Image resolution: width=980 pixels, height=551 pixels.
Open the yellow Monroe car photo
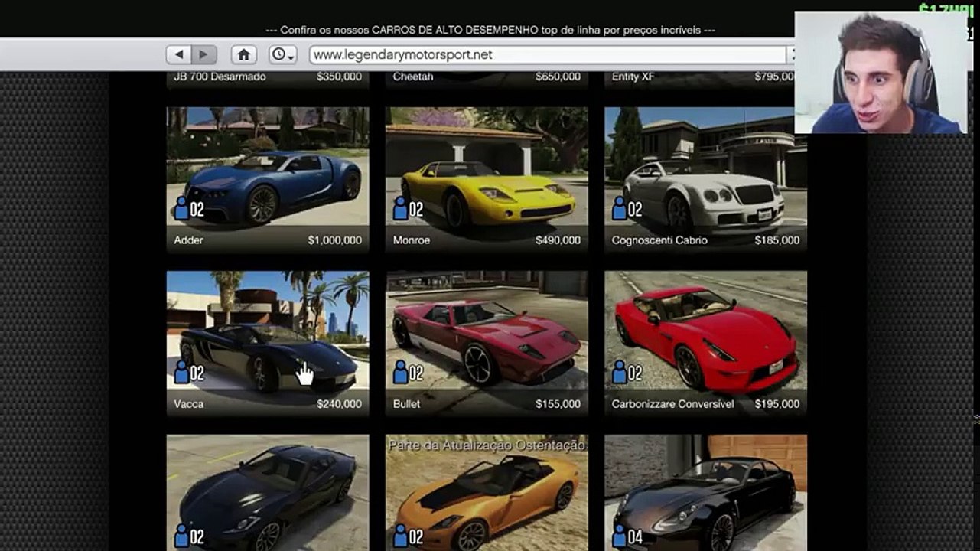[487, 167]
